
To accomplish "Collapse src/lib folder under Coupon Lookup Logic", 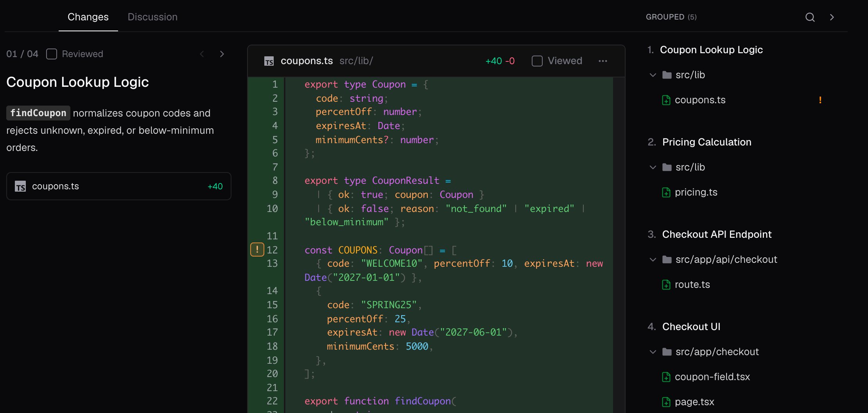I will coord(653,75).
